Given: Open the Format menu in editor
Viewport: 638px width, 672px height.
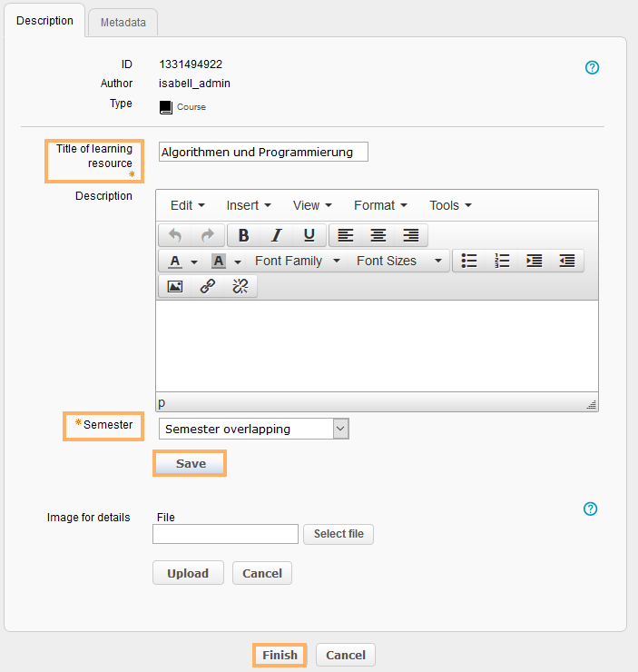Looking at the screenshot, I should 379,205.
